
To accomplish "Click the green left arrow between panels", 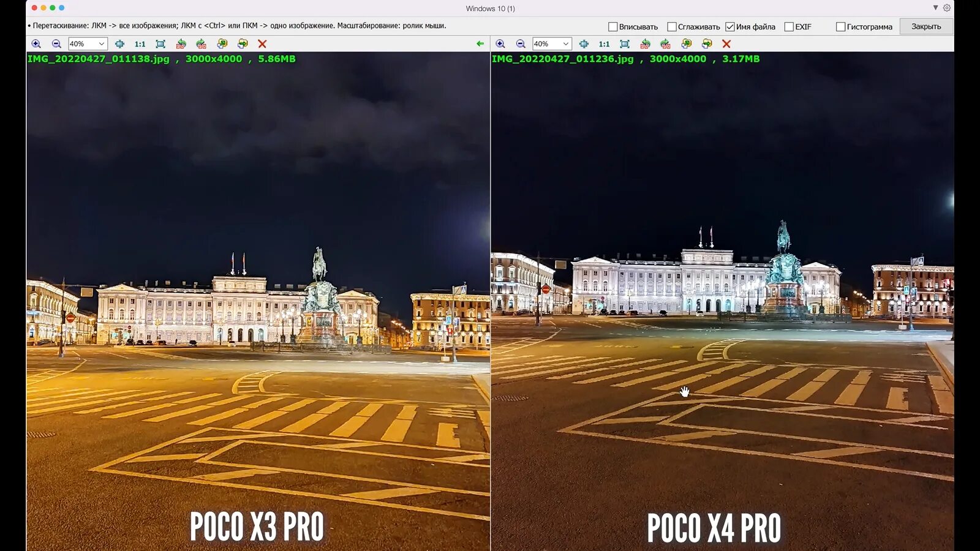I will [480, 44].
